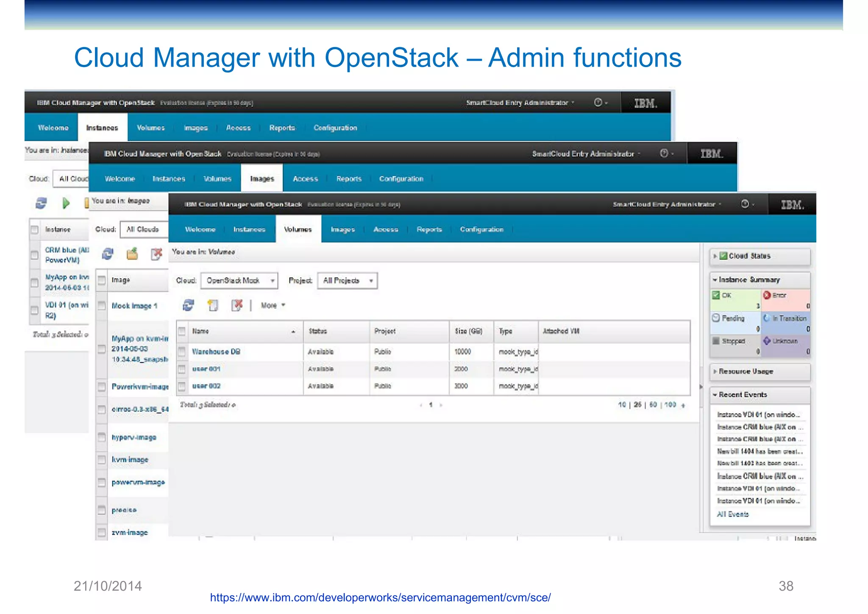Collapse the Instance Summary panel
This screenshot has height=614, width=868.
715,280
